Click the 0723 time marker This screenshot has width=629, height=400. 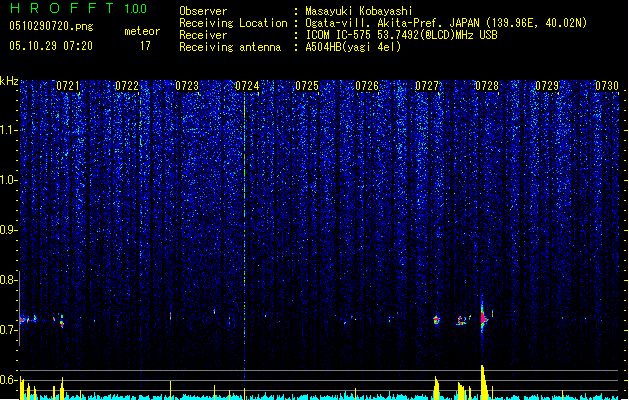click(x=187, y=86)
